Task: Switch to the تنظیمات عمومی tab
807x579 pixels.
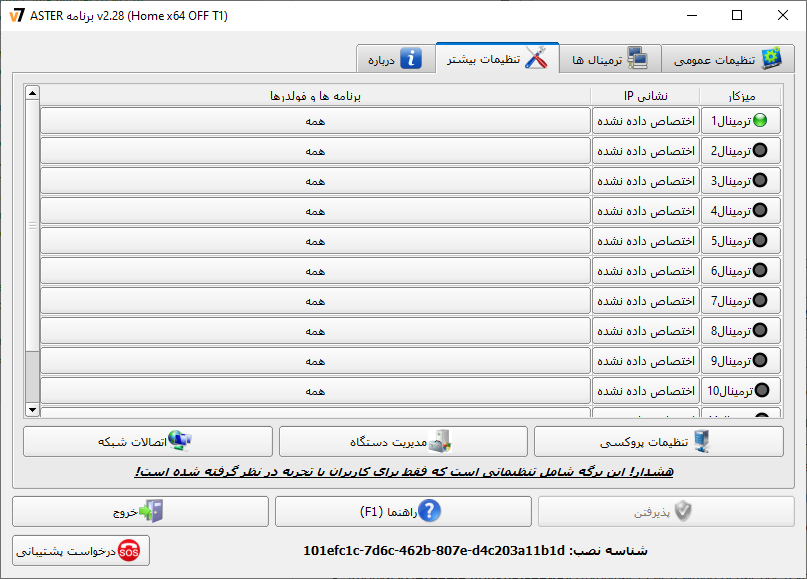Action: (728, 59)
